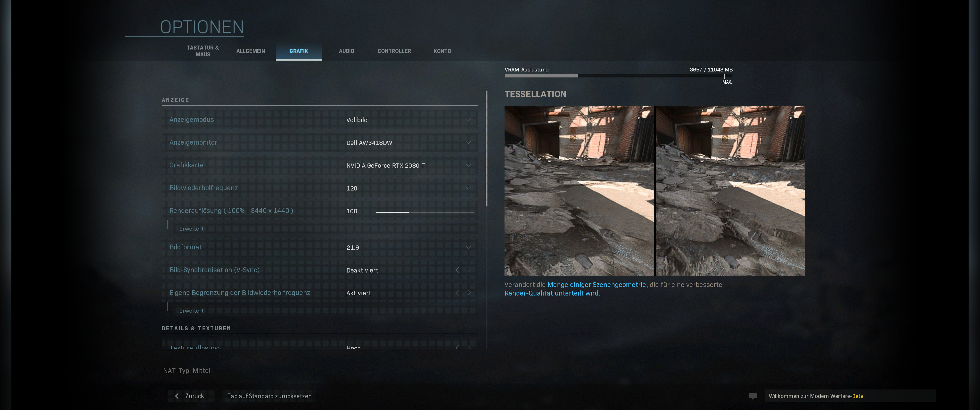Click V-Sync right arrow

(x=469, y=270)
